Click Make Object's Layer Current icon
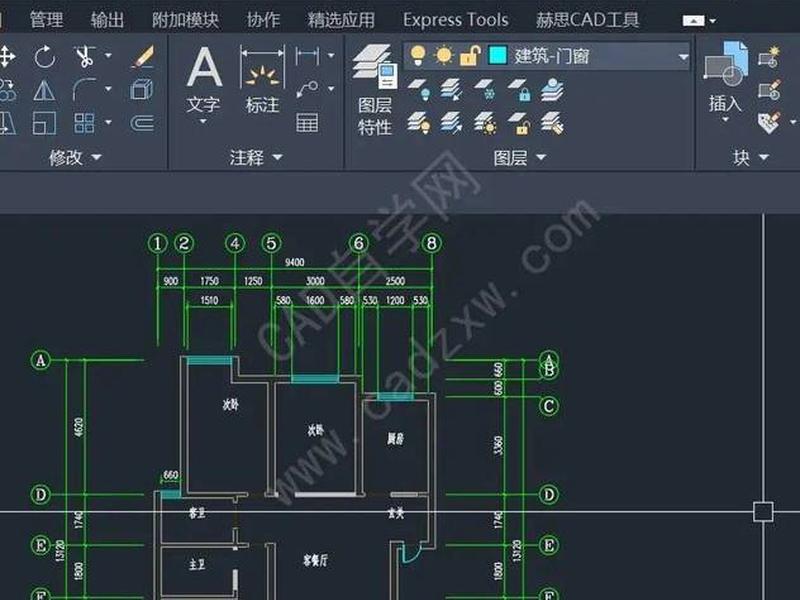 (x=552, y=89)
